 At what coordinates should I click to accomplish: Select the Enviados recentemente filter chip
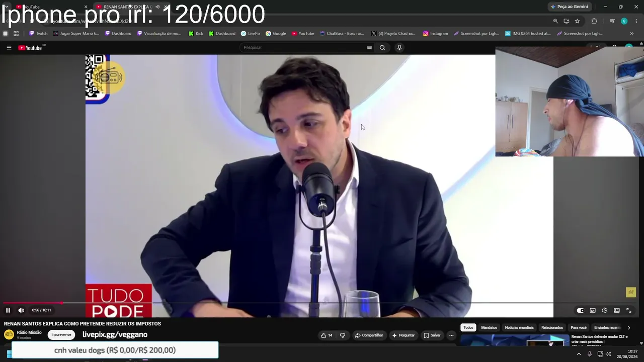click(607, 328)
